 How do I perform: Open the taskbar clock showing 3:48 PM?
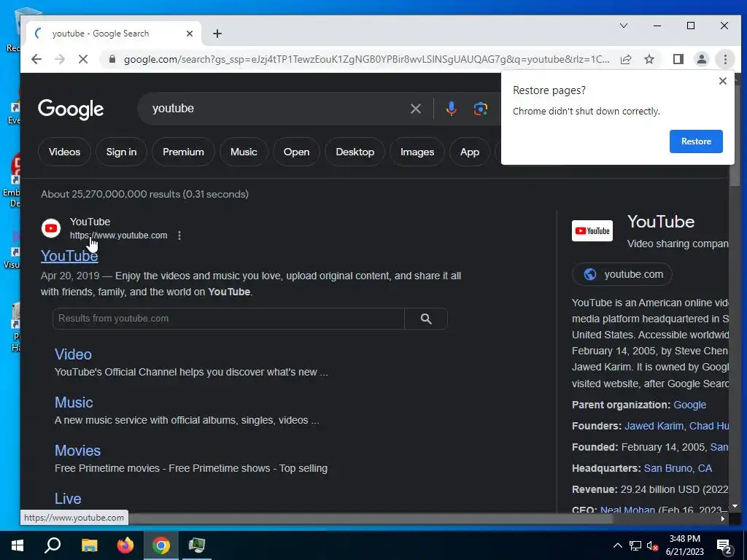tap(684, 545)
